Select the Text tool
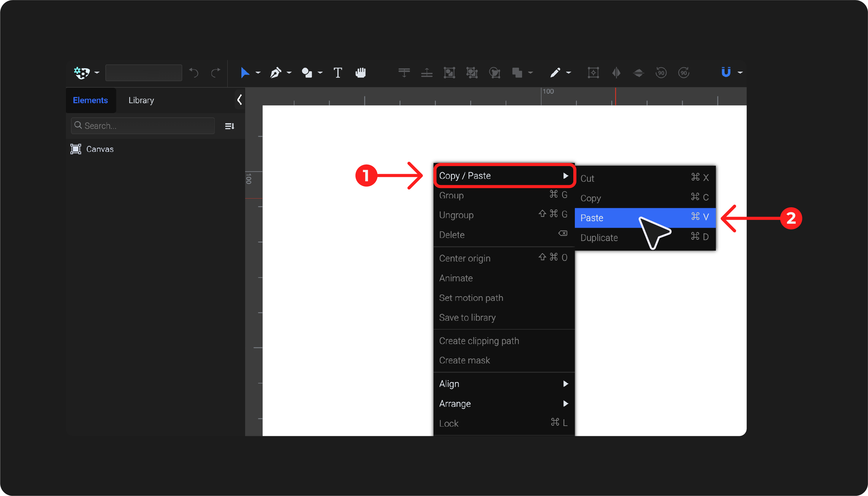The image size is (868, 496). (x=337, y=72)
